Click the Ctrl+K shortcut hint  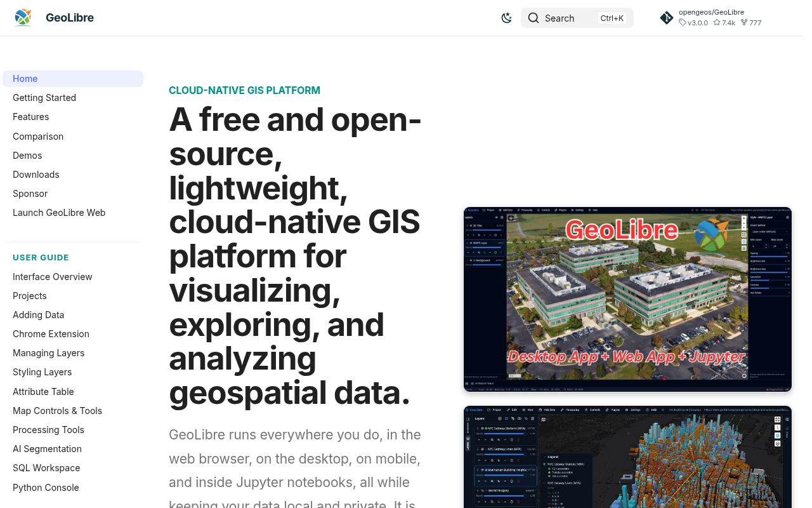pos(612,18)
